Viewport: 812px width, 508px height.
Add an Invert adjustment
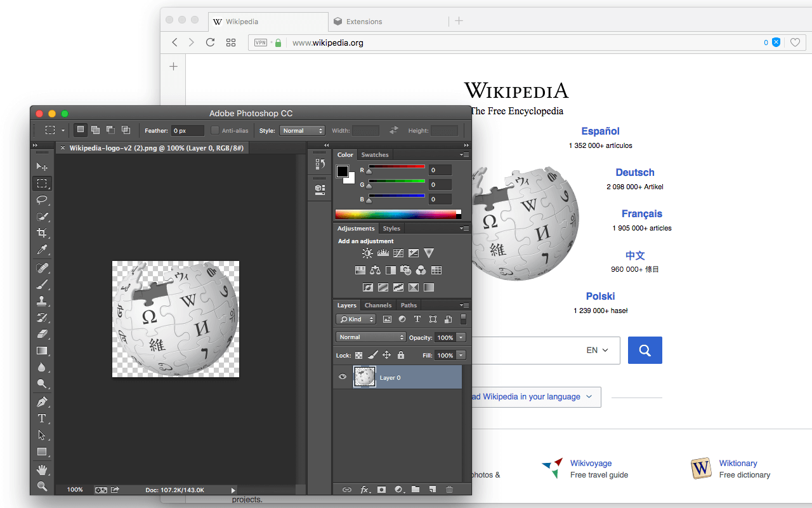pyautogui.click(x=367, y=288)
